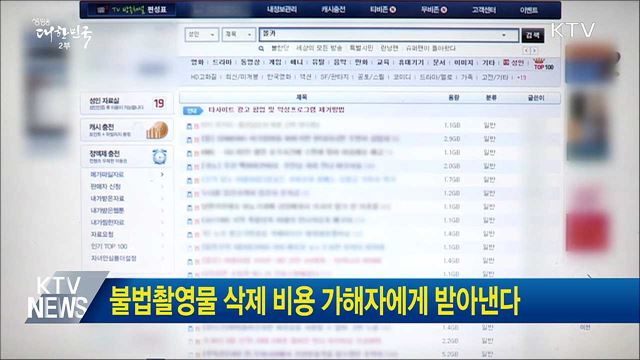Click the magnifier icon beside popular keywords
640x360 pixels.
pyautogui.click(x=261, y=49)
